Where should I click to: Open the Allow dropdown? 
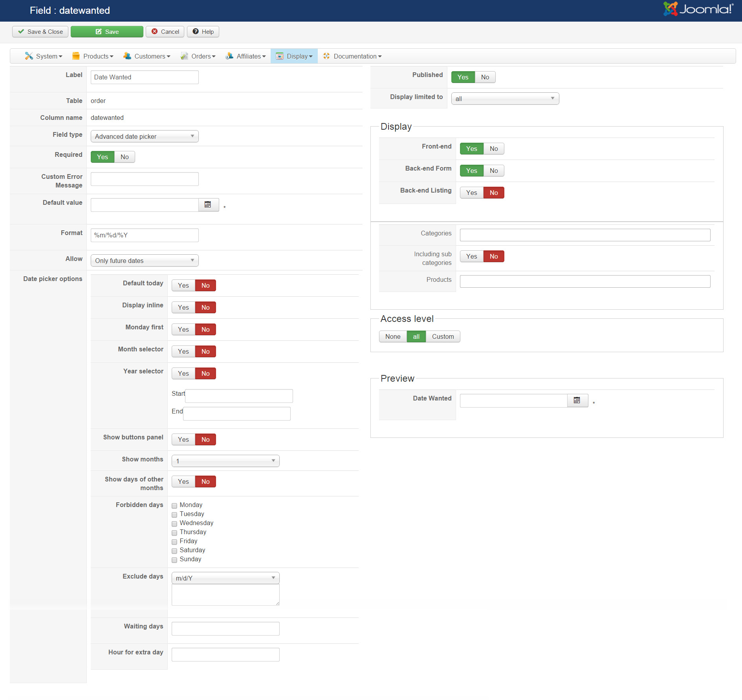pos(145,261)
